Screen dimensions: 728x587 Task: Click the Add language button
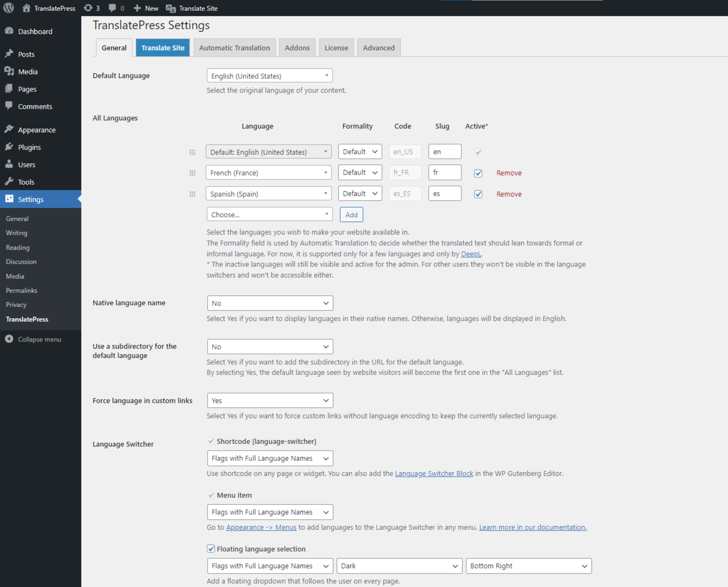[x=351, y=215]
